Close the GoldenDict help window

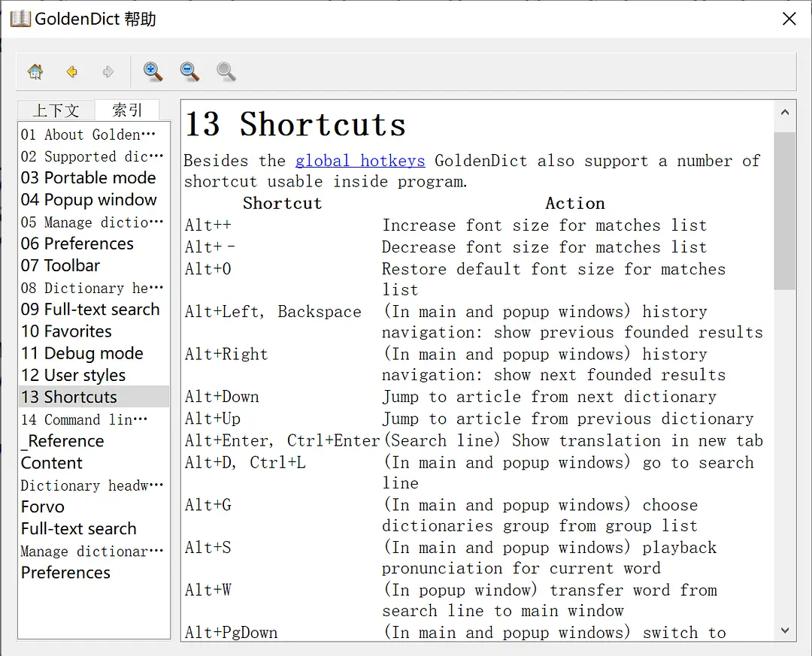click(789, 19)
